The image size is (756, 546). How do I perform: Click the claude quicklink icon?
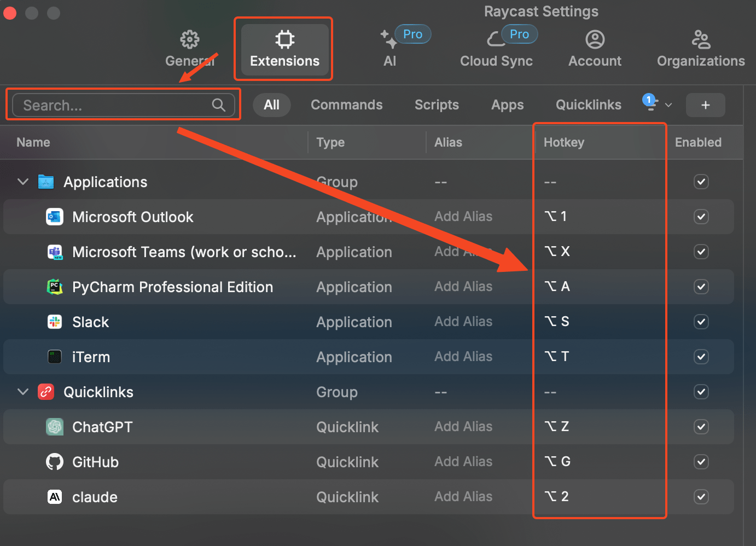tap(55, 497)
